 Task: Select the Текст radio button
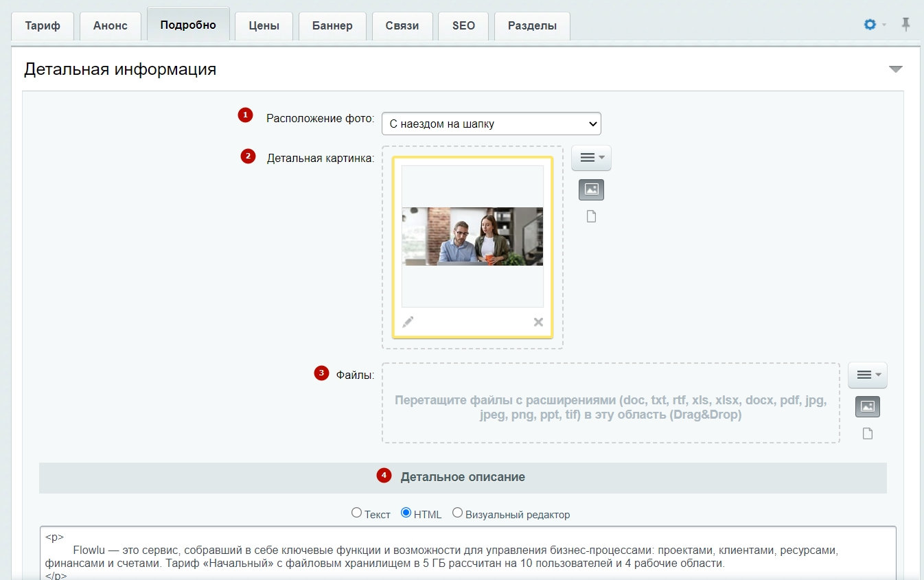click(356, 513)
